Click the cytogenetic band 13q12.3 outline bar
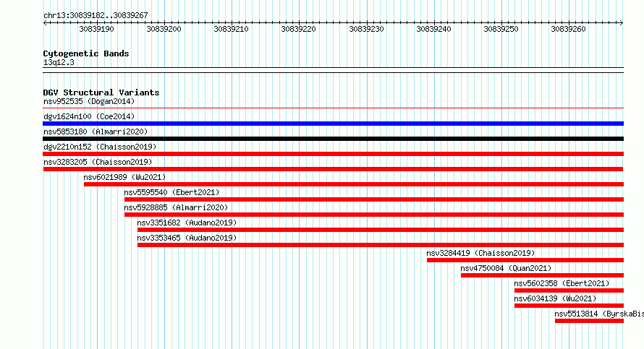This screenshot has width=644, height=349. [x=333, y=70]
